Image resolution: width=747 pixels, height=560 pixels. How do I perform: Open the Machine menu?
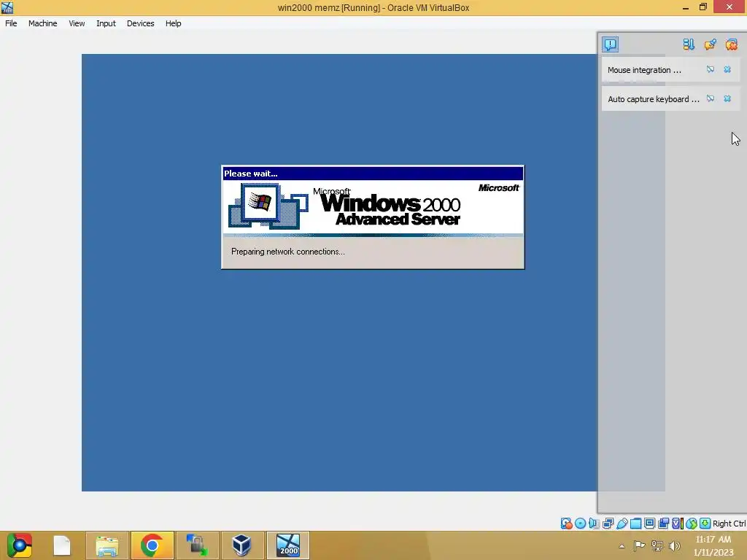pos(43,23)
